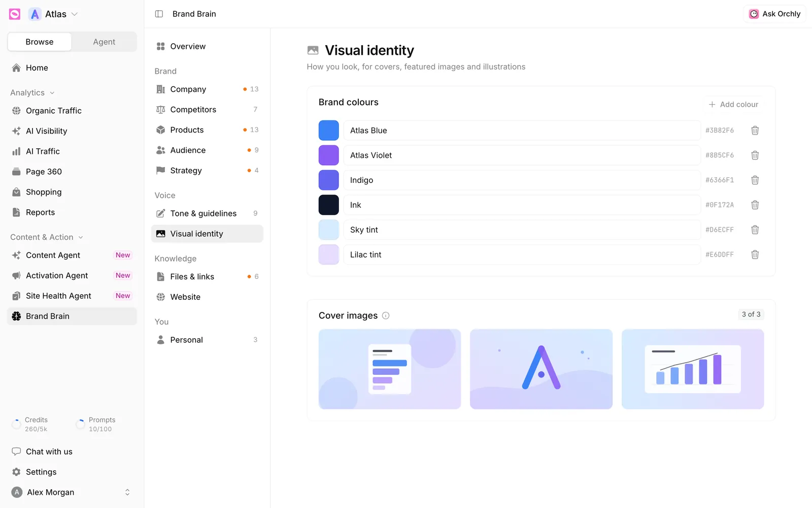
Task: Click the Add colour button
Action: point(733,104)
